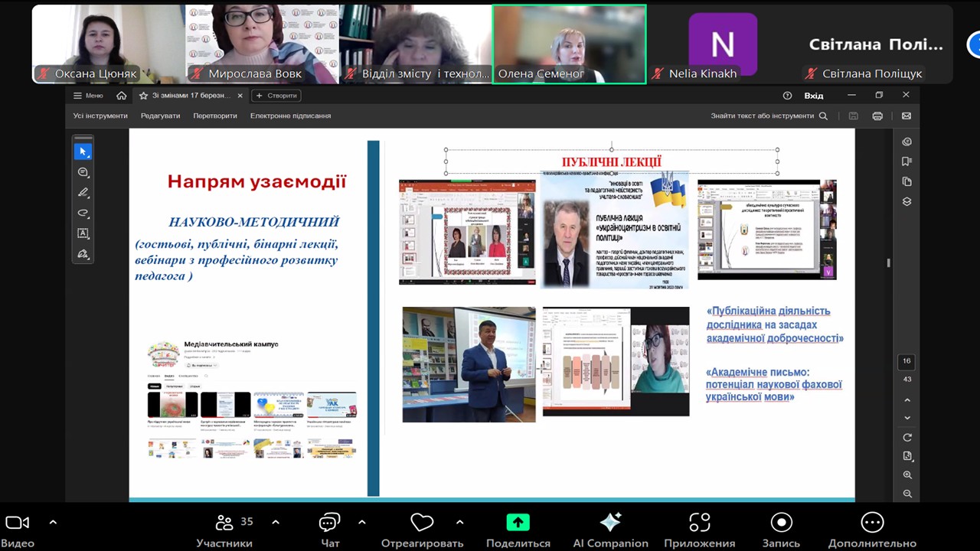
Task: Activate the text box tool
Action: click(83, 233)
